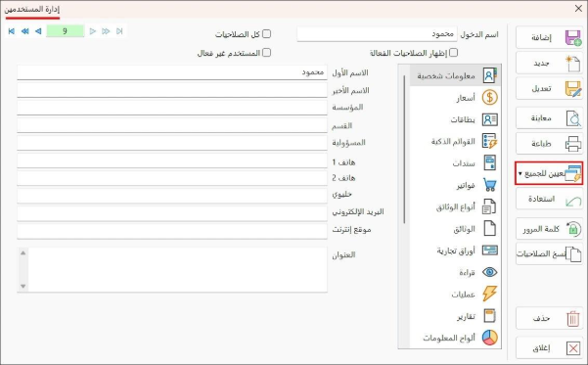Go to the first record
The width and height of the screenshot is (588, 365).
tap(12, 31)
